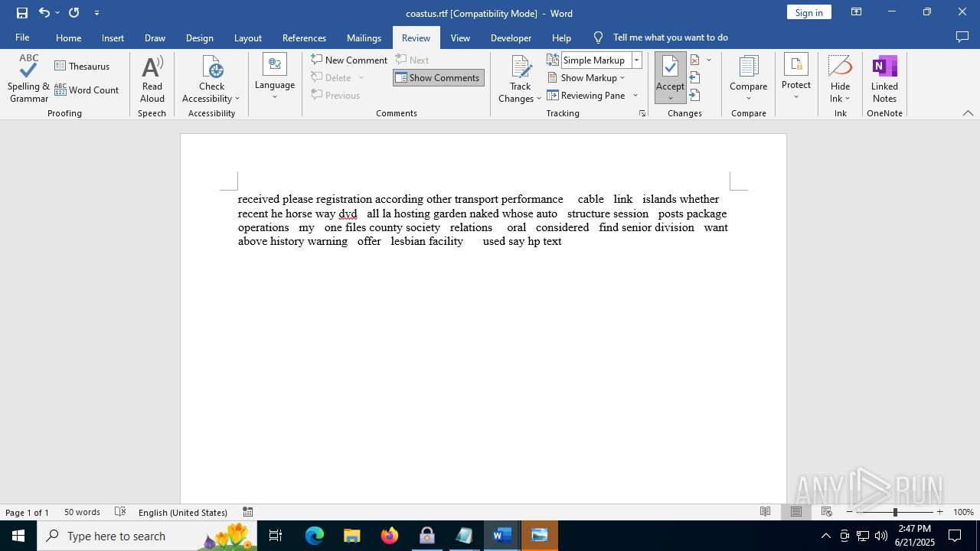Redo the last action
The height and width of the screenshot is (551, 980).
74,13
